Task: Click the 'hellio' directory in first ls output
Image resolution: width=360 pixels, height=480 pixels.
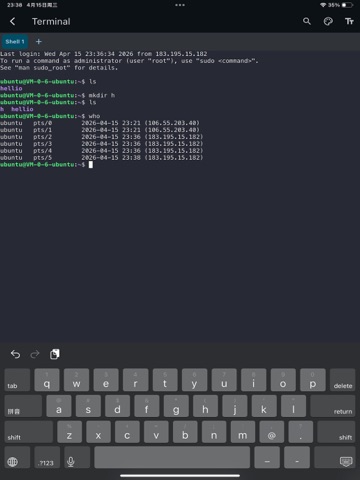Action: click(x=11, y=88)
